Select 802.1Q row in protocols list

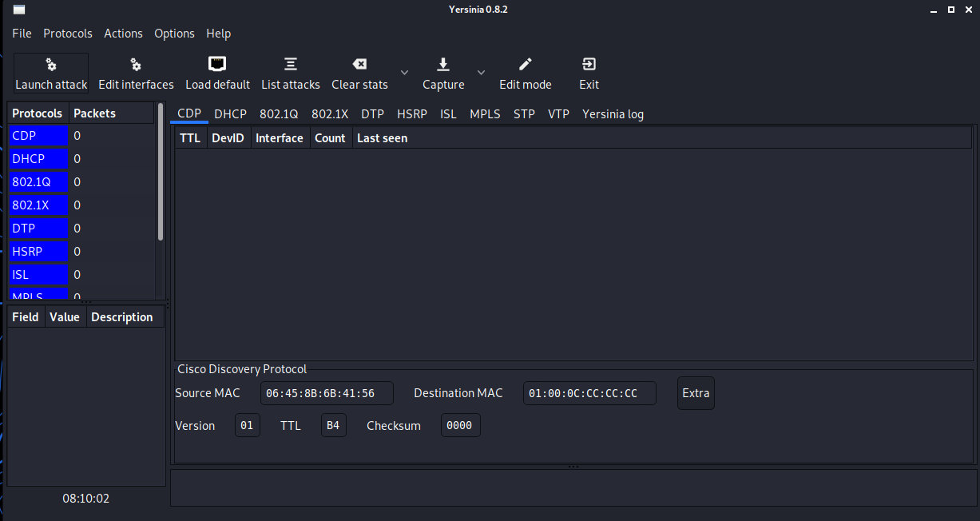point(81,182)
